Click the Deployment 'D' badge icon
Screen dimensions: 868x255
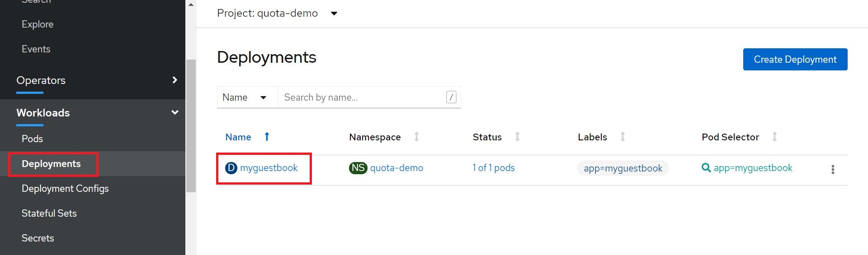[231, 168]
